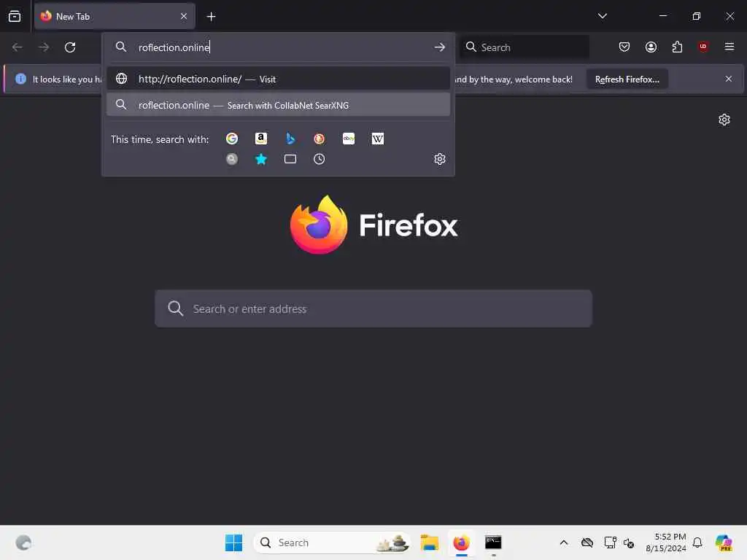Screen dimensions: 747x560
Task: Open search settings gear in the dropdown
Action: coord(439,159)
